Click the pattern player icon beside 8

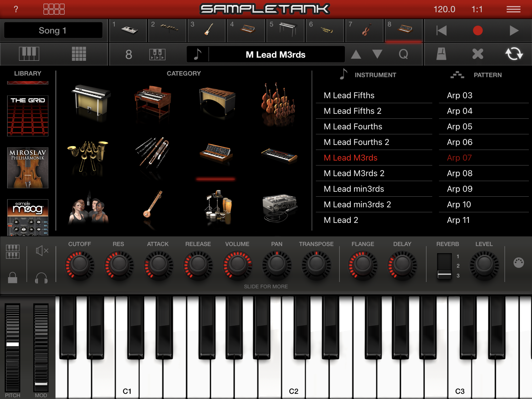click(x=157, y=54)
